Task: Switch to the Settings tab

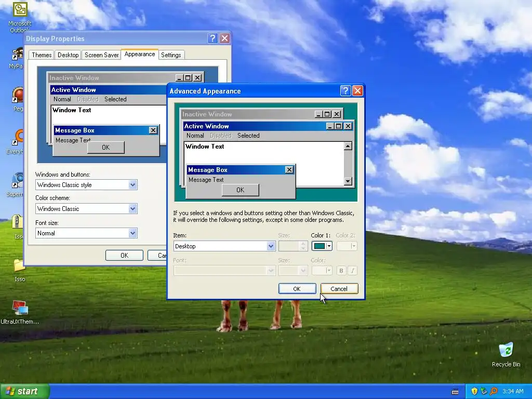Action: tap(171, 55)
